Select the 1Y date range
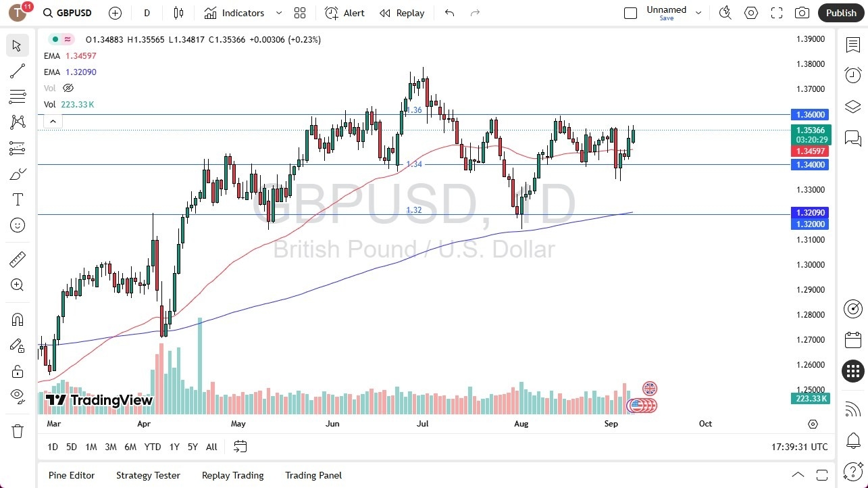 pyautogui.click(x=174, y=447)
